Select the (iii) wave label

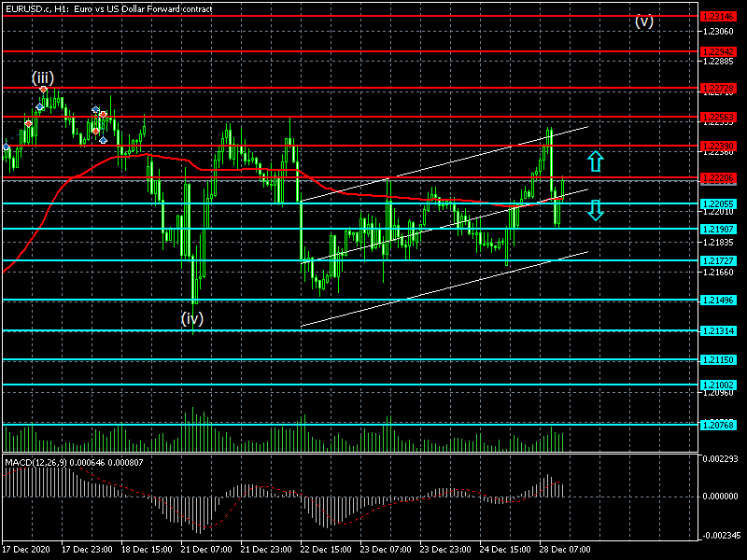coord(43,77)
